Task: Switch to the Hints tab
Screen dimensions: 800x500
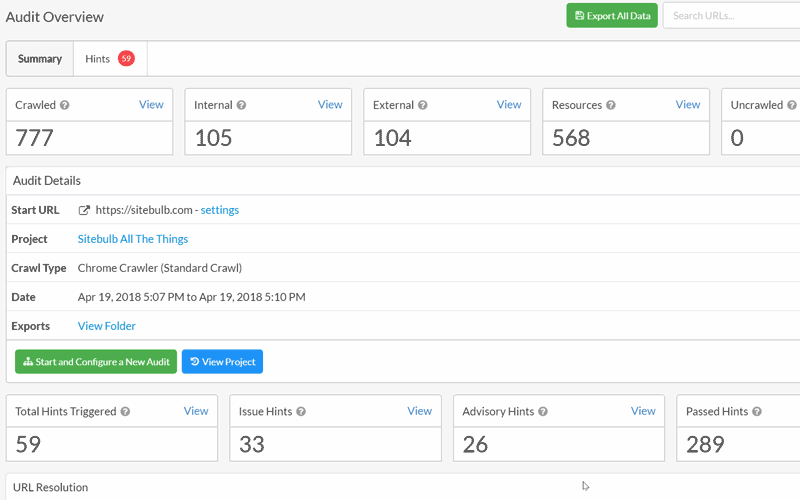Action: (x=109, y=59)
